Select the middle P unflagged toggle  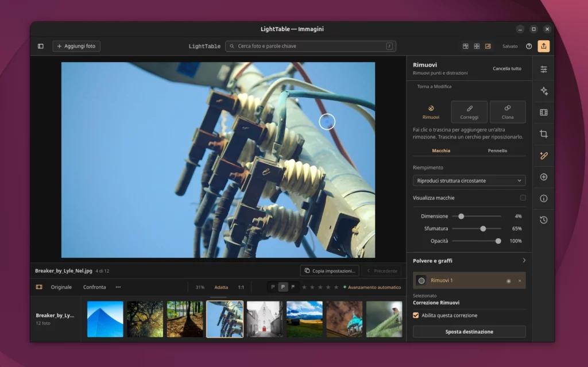pos(283,287)
